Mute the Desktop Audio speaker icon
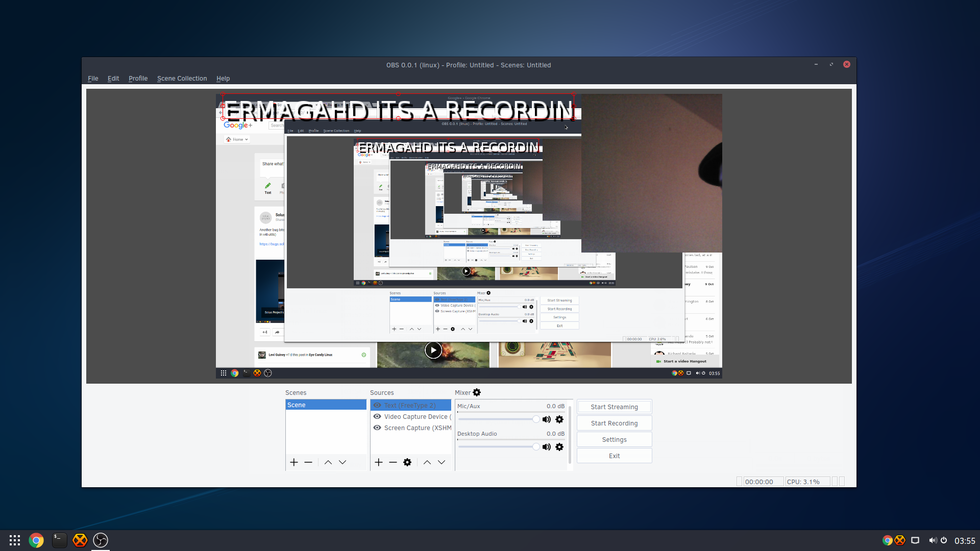 pos(547,447)
